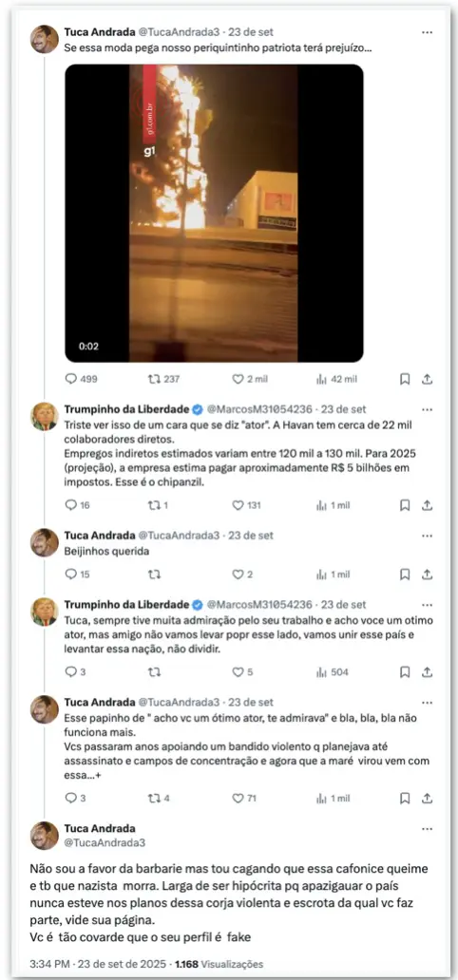The height and width of the screenshot is (980, 458).
Task: Open Tuca Andrada's avatar on the main tweet
Action: 45,836
